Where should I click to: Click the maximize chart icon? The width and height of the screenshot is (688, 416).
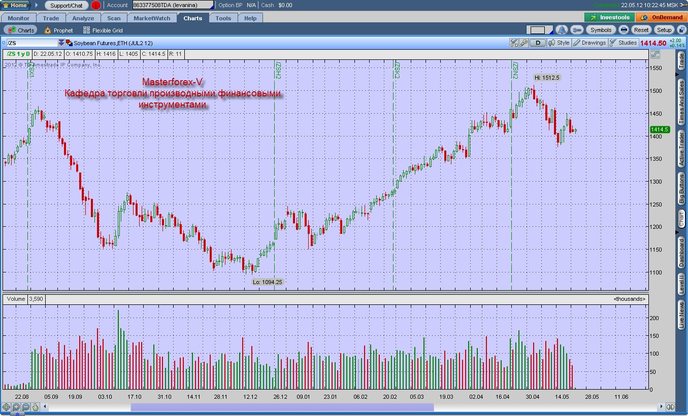tap(655, 54)
